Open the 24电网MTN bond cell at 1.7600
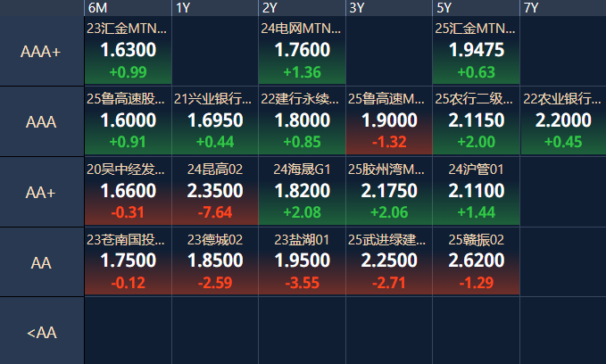This screenshot has height=364, width=606. pyautogui.click(x=303, y=51)
